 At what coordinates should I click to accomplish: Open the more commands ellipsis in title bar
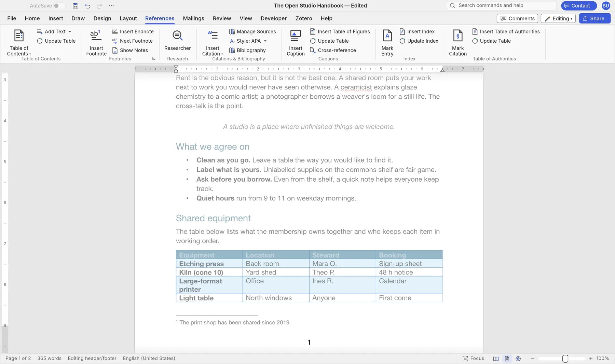pos(111,6)
